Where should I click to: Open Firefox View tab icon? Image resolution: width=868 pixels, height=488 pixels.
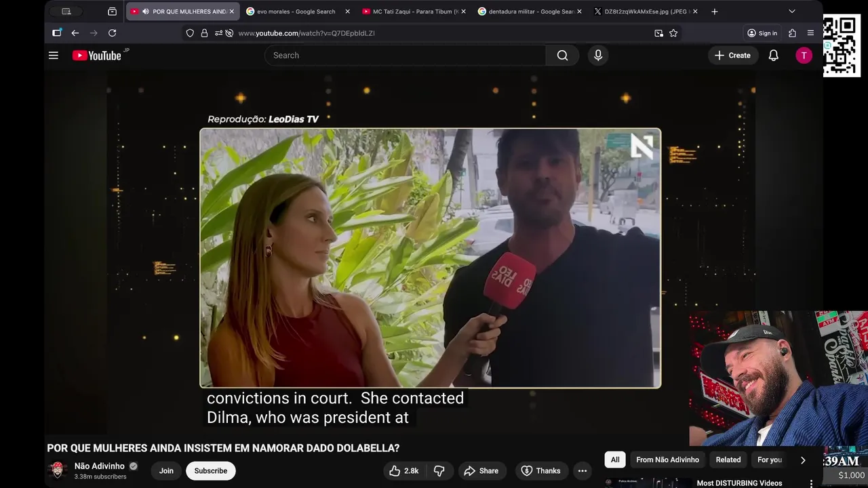click(x=112, y=12)
